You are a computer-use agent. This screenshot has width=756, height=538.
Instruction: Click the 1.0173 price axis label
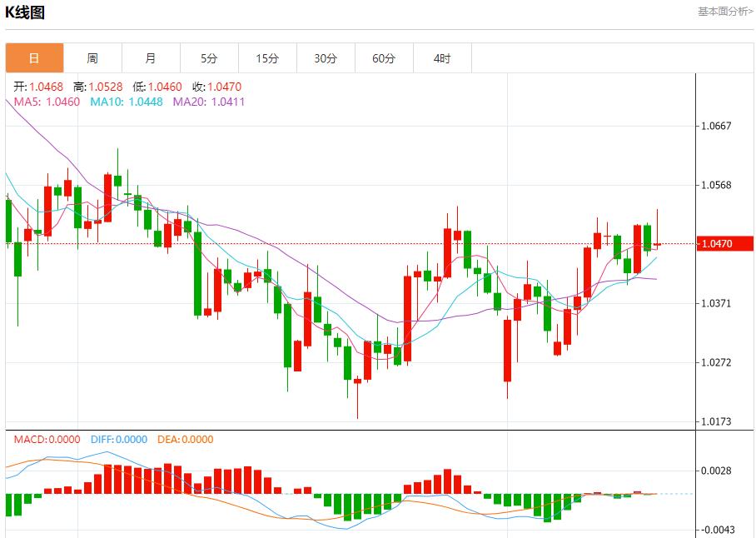click(716, 422)
